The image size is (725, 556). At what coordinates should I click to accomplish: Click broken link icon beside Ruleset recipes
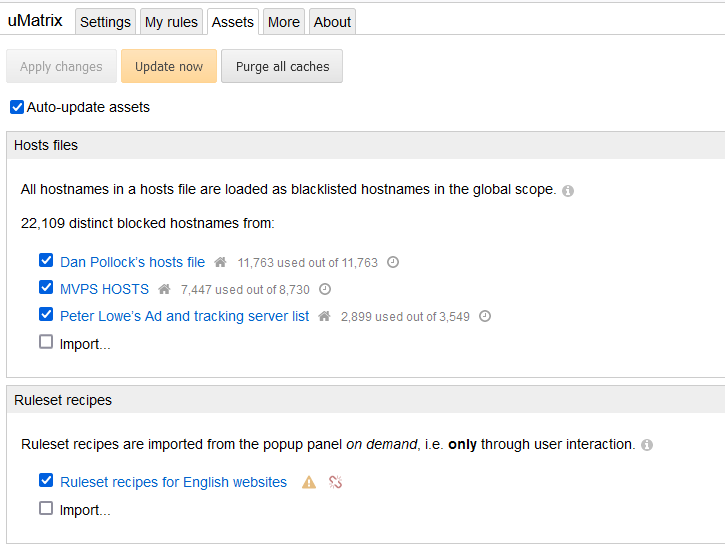(336, 483)
